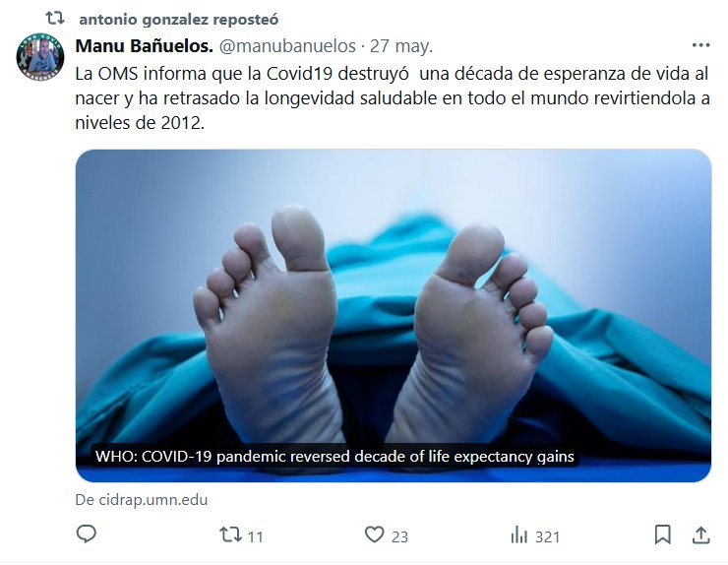Share the post via upload arrow icon

point(701,534)
